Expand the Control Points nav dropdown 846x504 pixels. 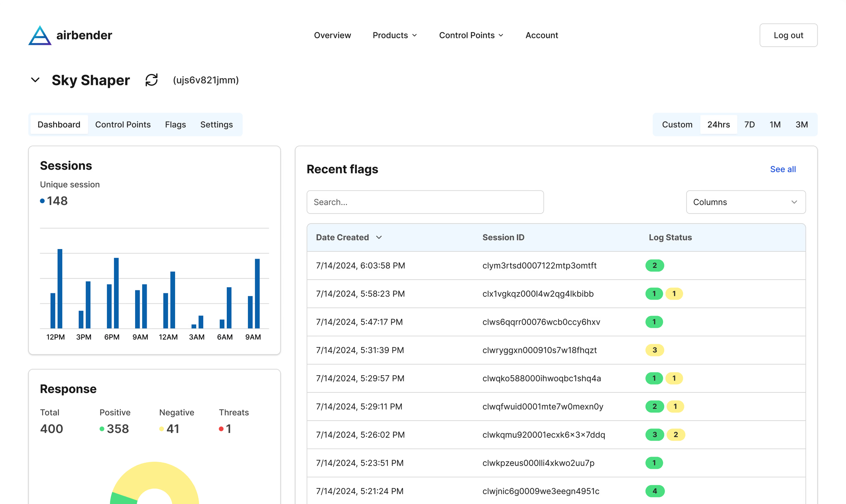click(471, 36)
